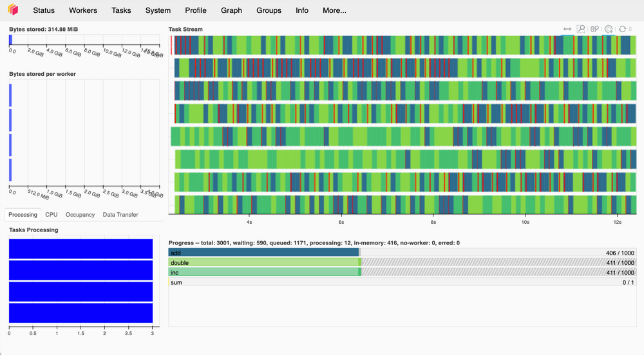Click the Dask logo icon
This screenshot has width=644, height=355.
click(13, 10)
